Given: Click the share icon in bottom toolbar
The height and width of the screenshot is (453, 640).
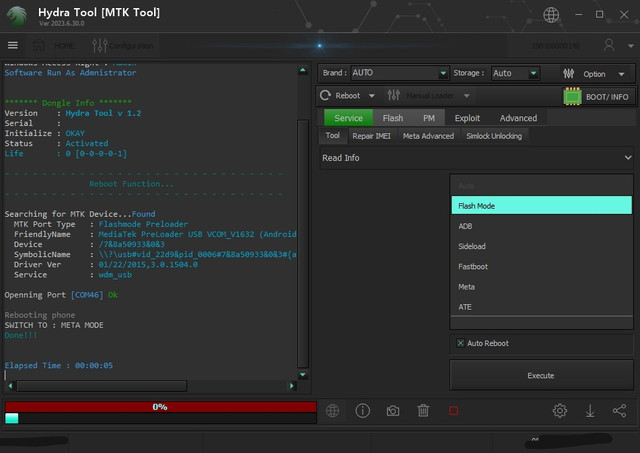Looking at the screenshot, I should (x=619, y=410).
